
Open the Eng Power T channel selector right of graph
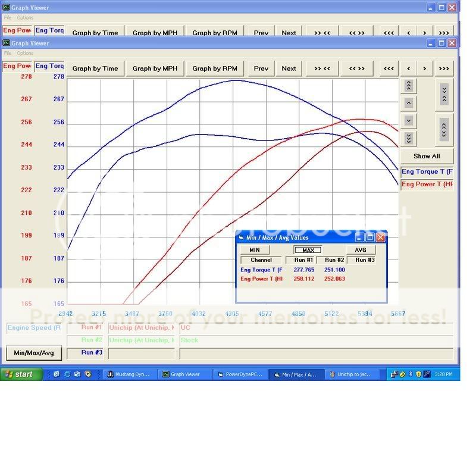pyautogui.click(x=427, y=185)
